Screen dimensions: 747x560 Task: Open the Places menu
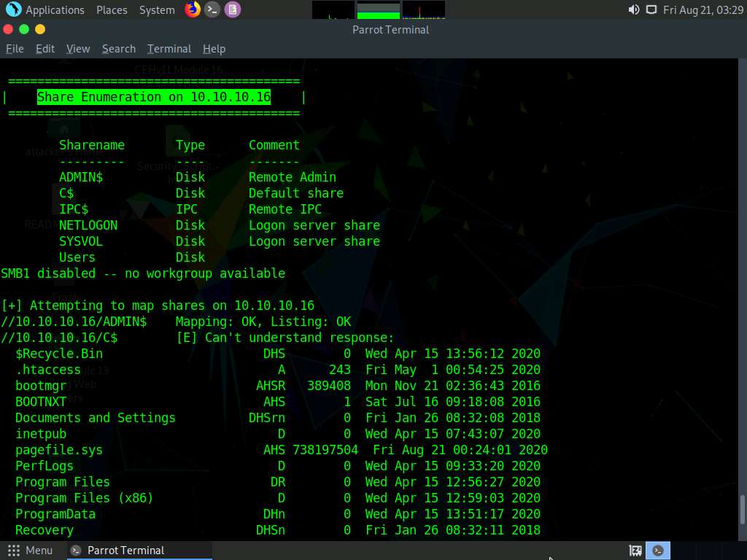tap(112, 10)
